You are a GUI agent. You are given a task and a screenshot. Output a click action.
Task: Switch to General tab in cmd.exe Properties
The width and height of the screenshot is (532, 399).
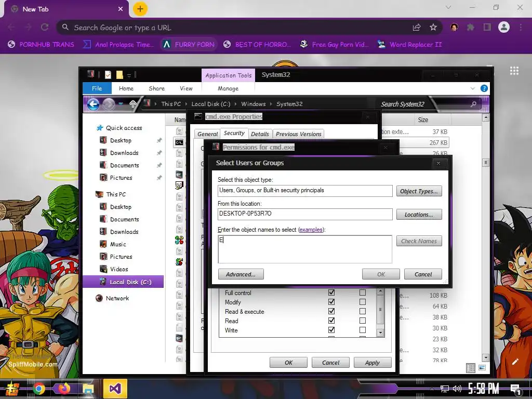[x=207, y=134]
